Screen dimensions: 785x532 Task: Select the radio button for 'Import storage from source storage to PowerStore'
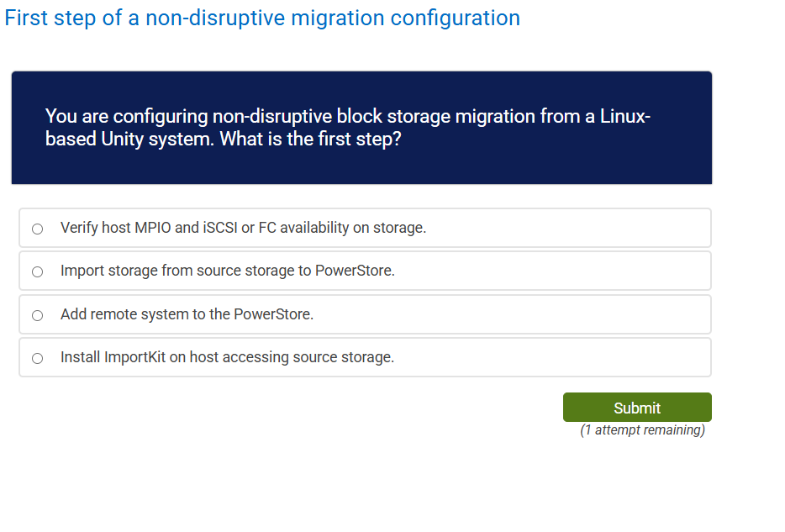pyautogui.click(x=37, y=271)
